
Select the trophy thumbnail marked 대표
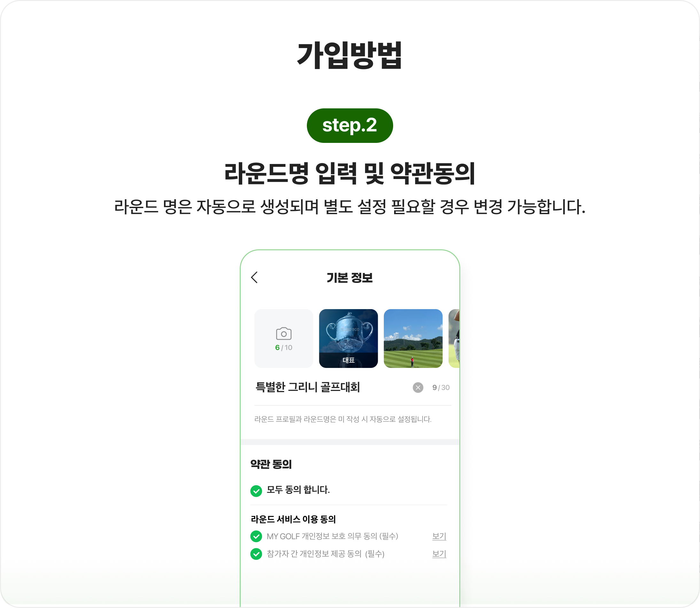pos(348,338)
